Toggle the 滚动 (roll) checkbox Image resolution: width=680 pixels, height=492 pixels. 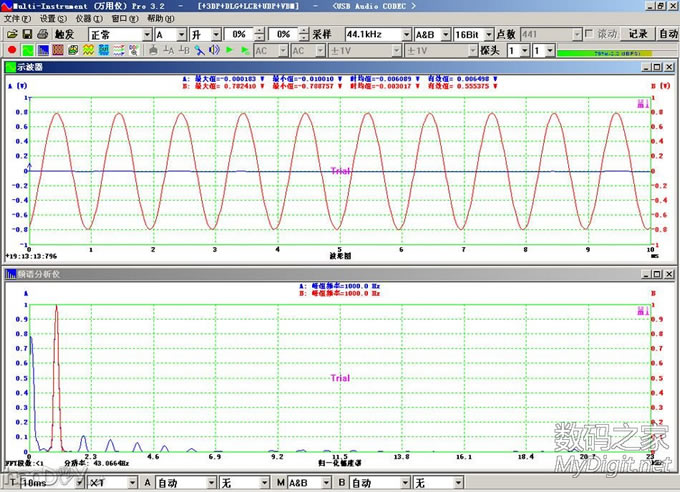click(x=588, y=34)
